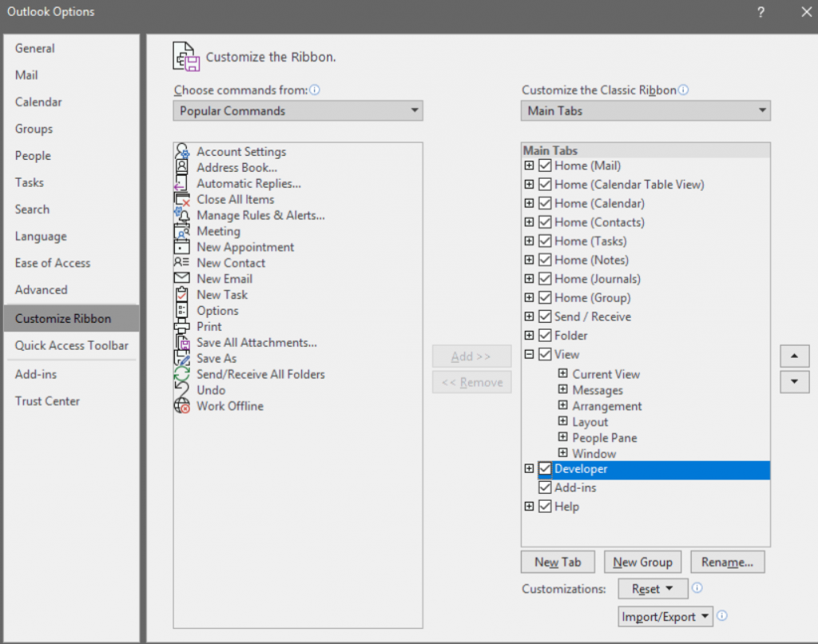Uncheck the Developer tab checkbox

(545, 469)
